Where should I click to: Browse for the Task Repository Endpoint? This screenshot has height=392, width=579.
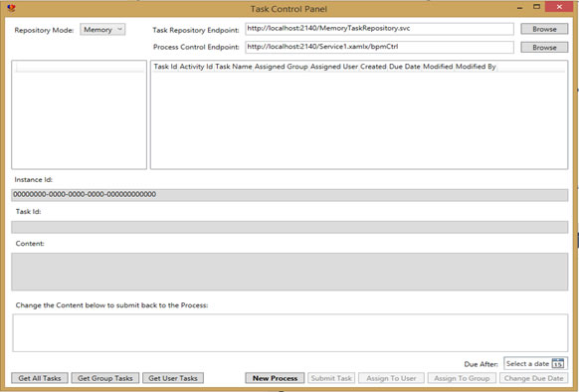544,29
